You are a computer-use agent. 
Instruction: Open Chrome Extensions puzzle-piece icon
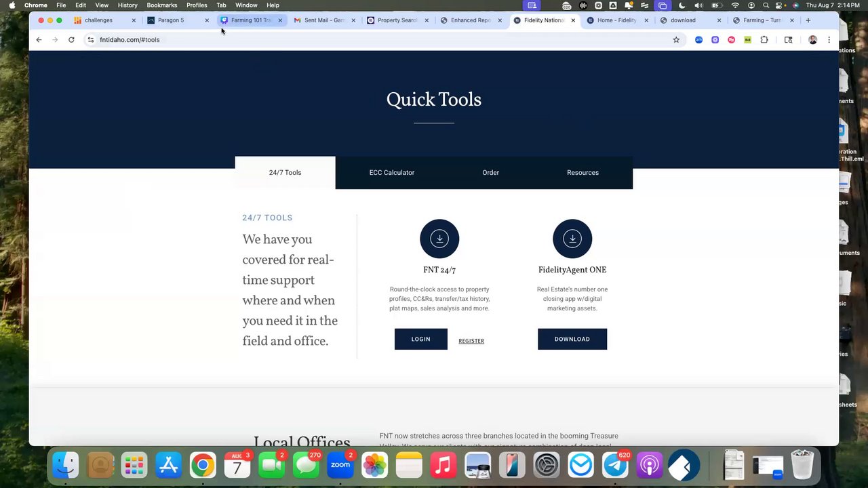[x=764, y=40]
